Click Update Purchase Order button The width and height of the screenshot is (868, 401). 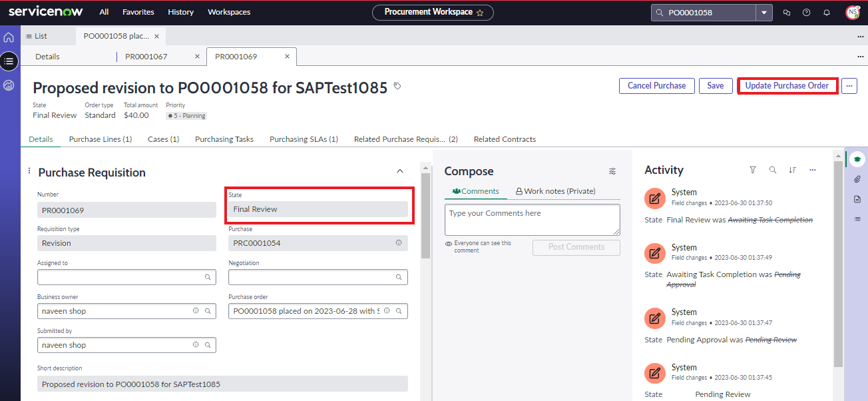(x=787, y=85)
